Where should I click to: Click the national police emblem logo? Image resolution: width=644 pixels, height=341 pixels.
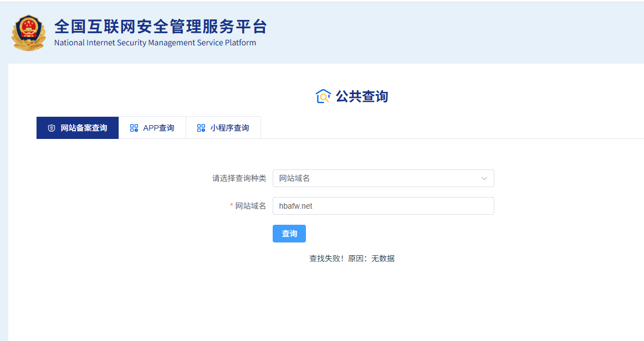[28, 33]
